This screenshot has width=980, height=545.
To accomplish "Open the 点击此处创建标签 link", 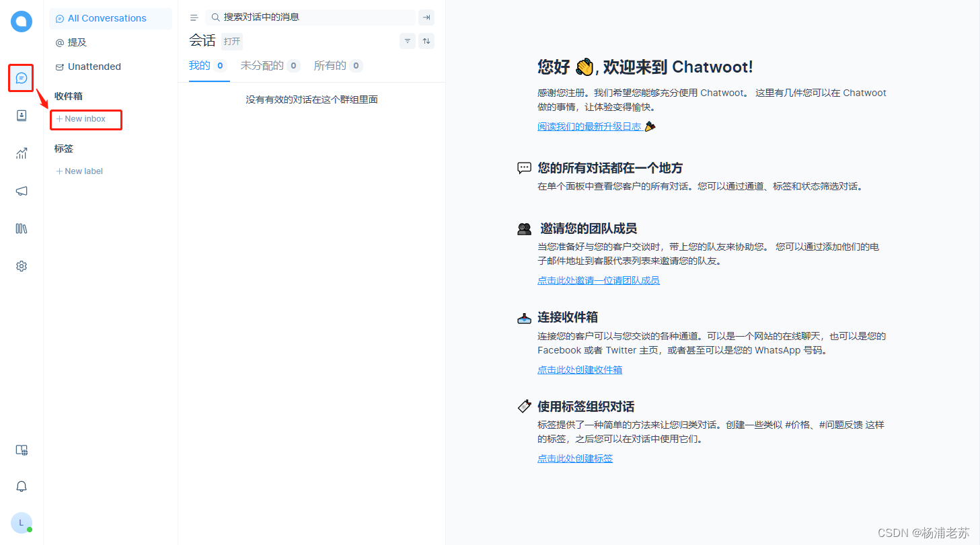I will point(575,458).
